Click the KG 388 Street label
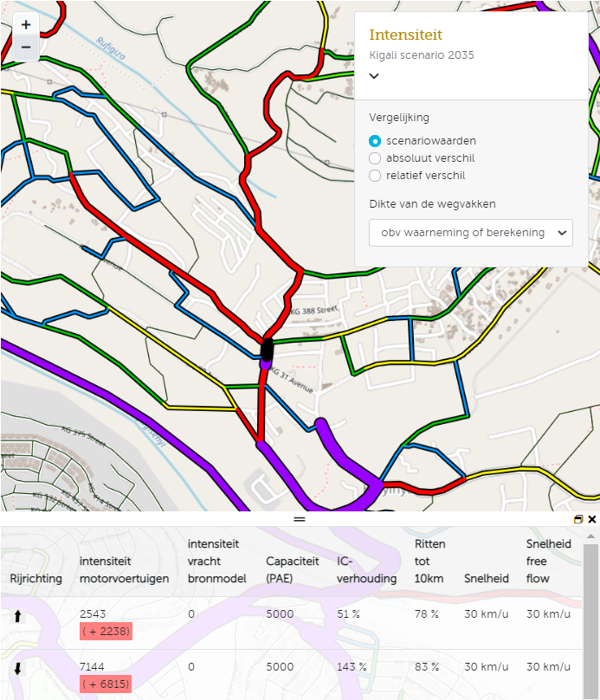Viewport: 600px width, 700px height. click(314, 311)
